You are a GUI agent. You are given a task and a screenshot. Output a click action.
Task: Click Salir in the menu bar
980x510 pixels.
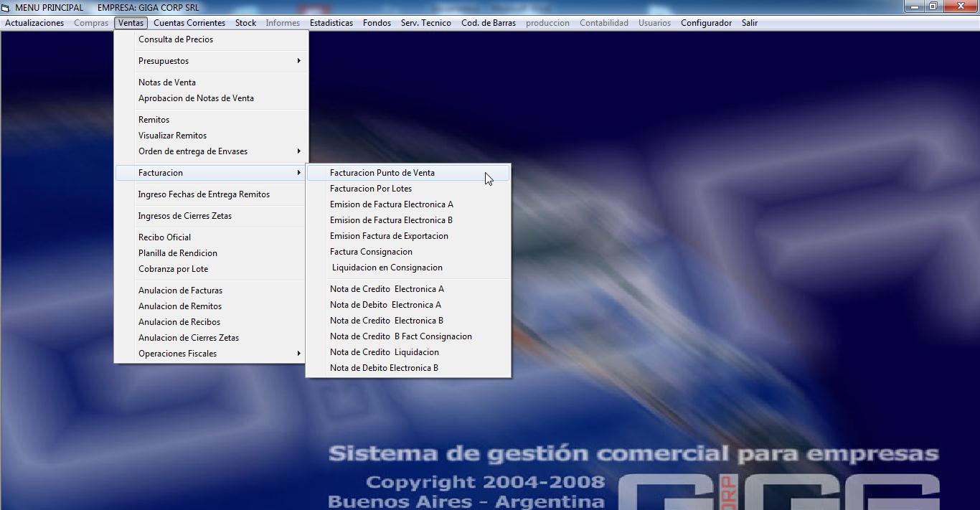tap(750, 23)
